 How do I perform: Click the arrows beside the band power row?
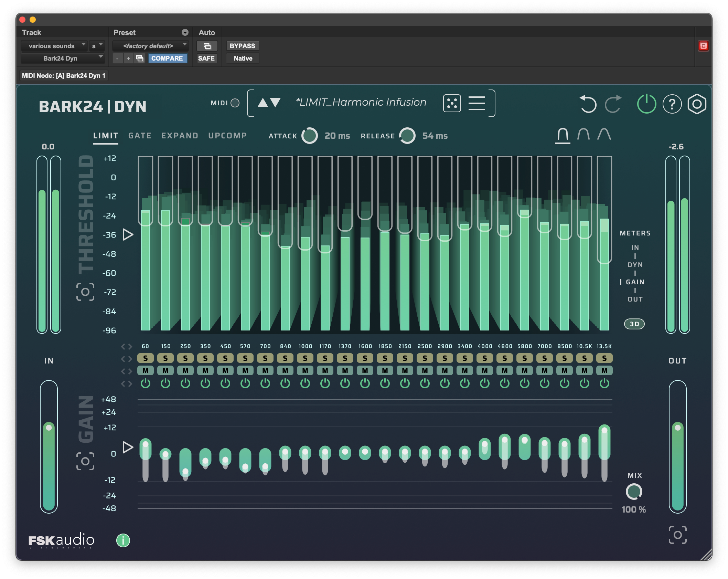pyautogui.click(x=126, y=383)
